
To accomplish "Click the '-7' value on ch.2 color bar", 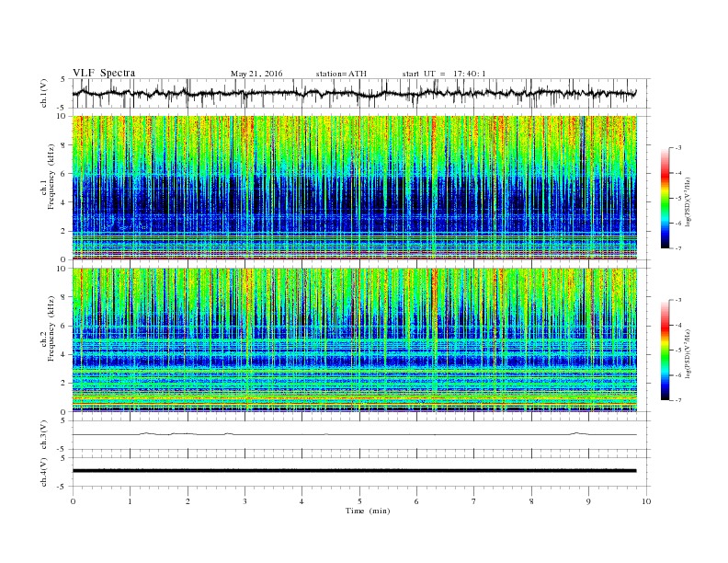I will point(677,400).
